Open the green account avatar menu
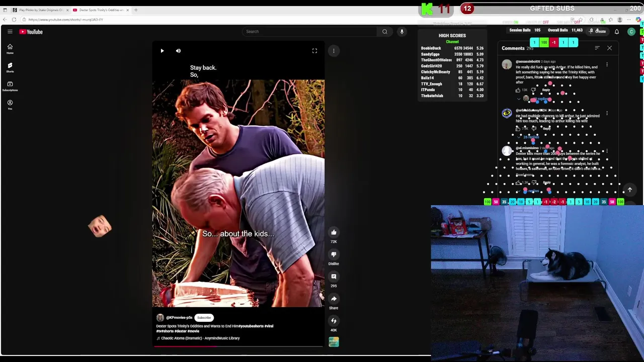The image size is (644, 362). (x=631, y=32)
